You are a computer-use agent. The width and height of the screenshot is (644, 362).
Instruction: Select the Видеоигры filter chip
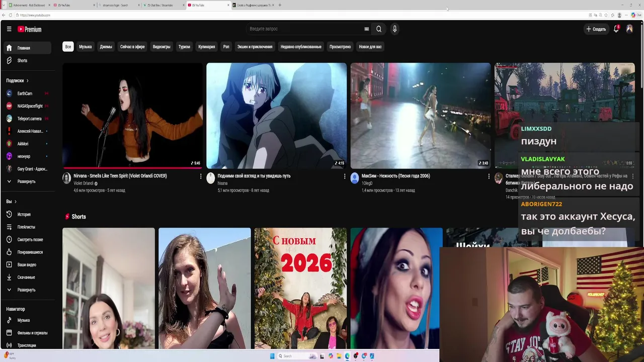pos(162,47)
